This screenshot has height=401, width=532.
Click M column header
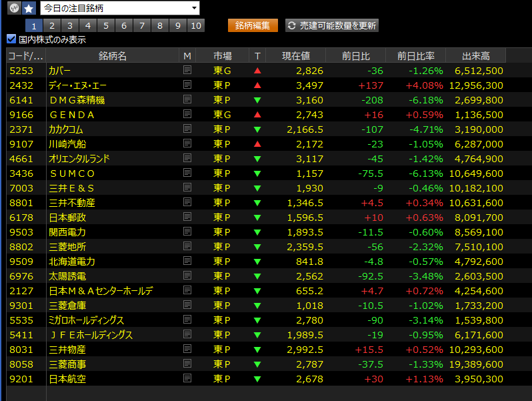point(187,55)
